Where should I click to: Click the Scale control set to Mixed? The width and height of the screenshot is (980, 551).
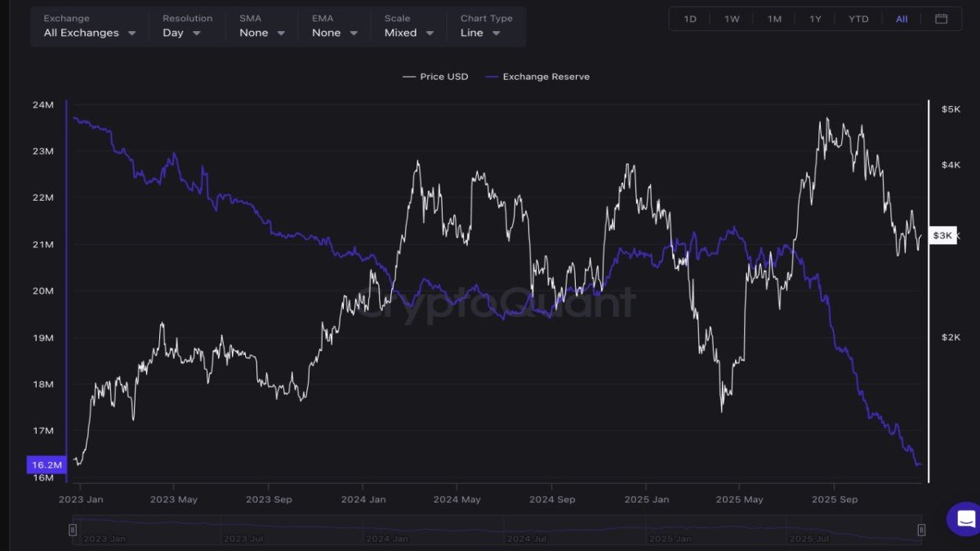pos(408,33)
